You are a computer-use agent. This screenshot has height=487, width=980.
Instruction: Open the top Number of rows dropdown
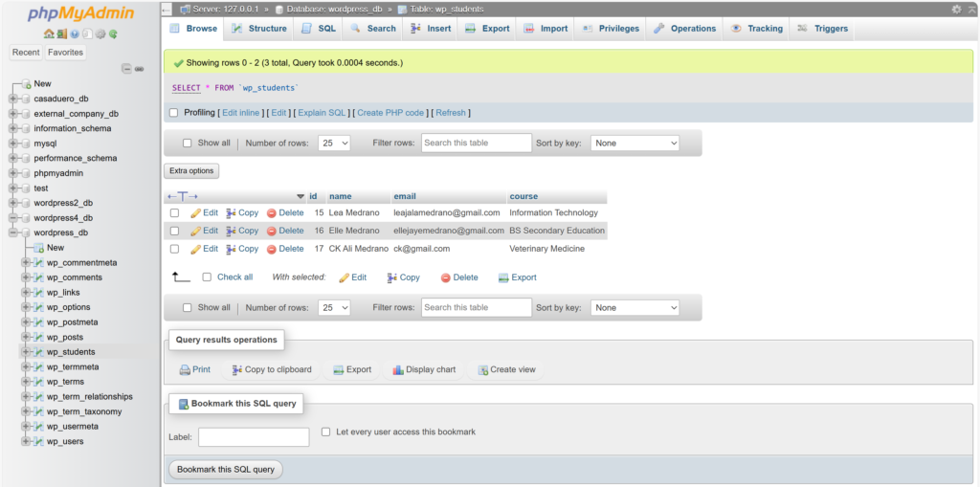pos(334,144)
